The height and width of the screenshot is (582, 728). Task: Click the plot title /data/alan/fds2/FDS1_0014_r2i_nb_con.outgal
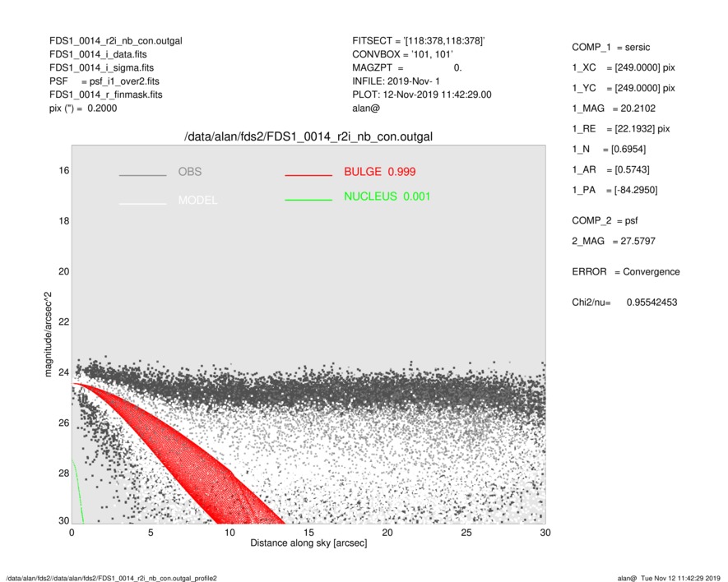click(308, 136)
